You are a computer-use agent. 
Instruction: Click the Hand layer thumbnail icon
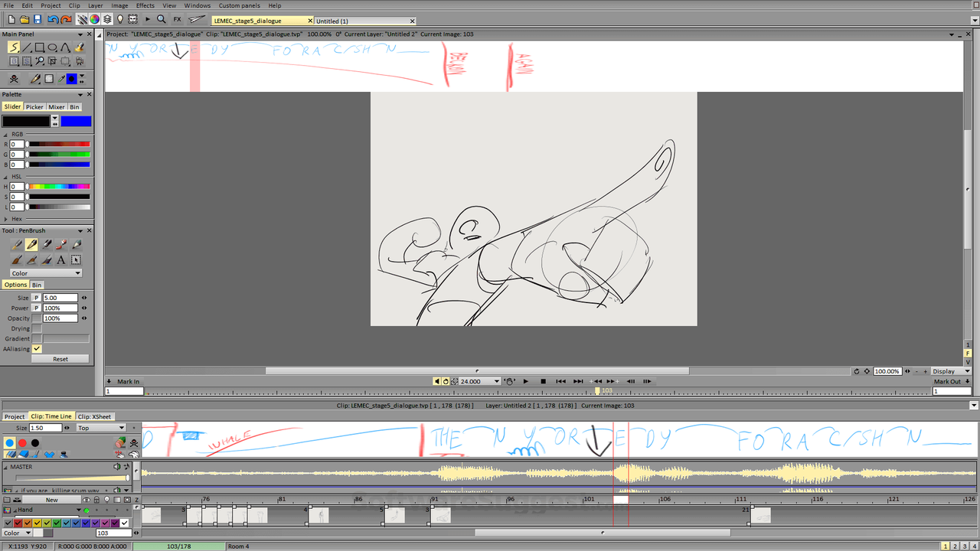7,510
